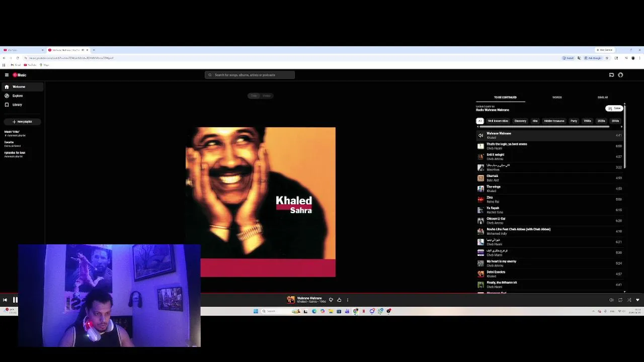This screenshot has width=644, height=362.
Task: Toggle repeat mode
Action: pyautogui.click(x=620, y=300)
